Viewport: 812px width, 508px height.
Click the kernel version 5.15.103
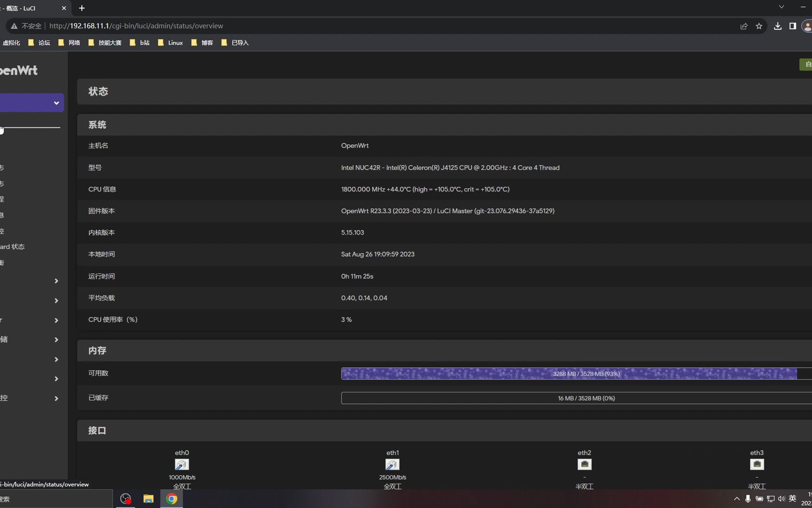pyautogui.click(x=352, y=233)
